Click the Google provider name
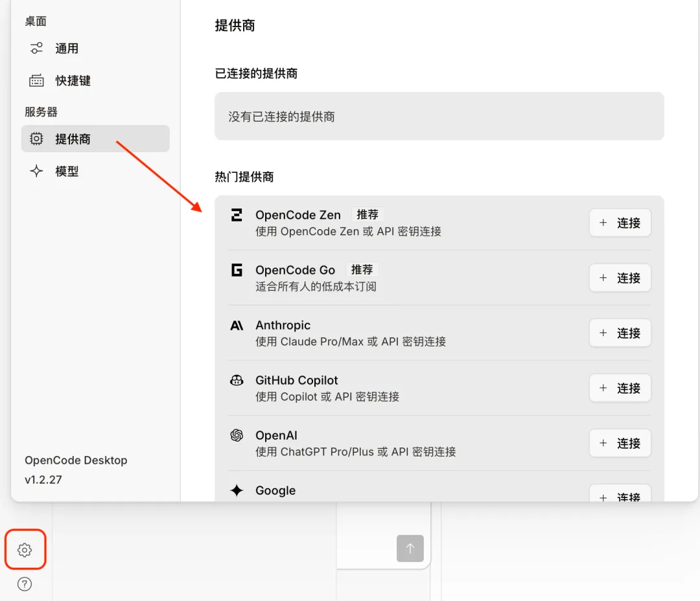 point(275,490)
